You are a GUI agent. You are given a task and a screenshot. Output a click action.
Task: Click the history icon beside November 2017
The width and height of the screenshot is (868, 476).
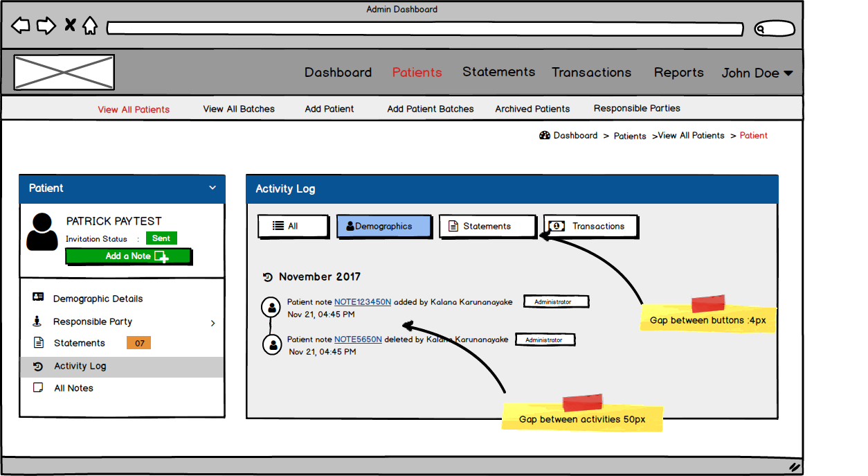pos(268,277)
